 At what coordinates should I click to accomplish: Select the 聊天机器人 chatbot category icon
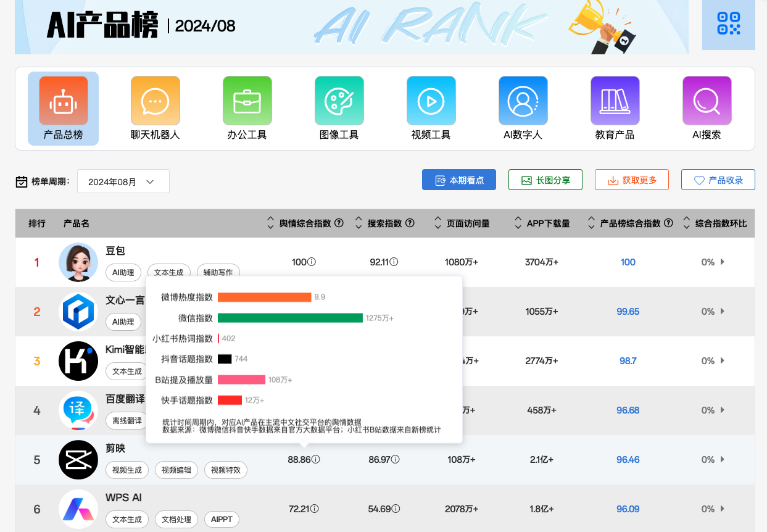155,101
